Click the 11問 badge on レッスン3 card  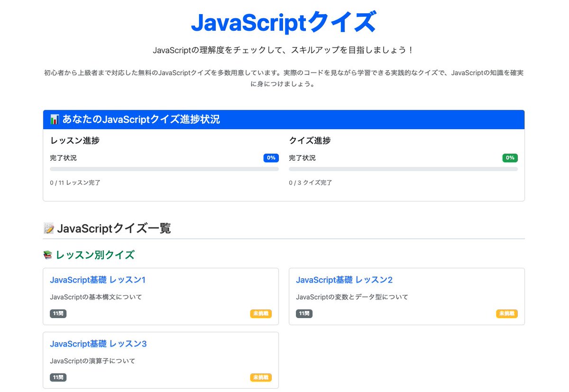coord(58,377)
